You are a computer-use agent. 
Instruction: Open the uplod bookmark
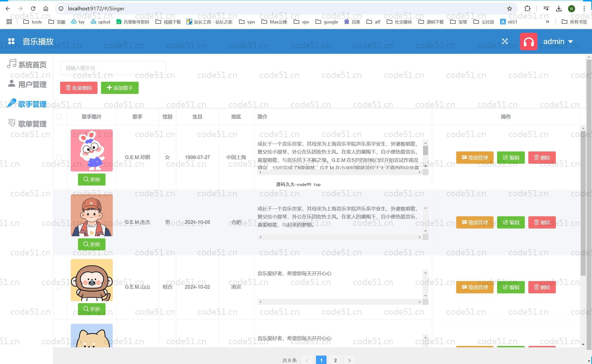point(100,22)
